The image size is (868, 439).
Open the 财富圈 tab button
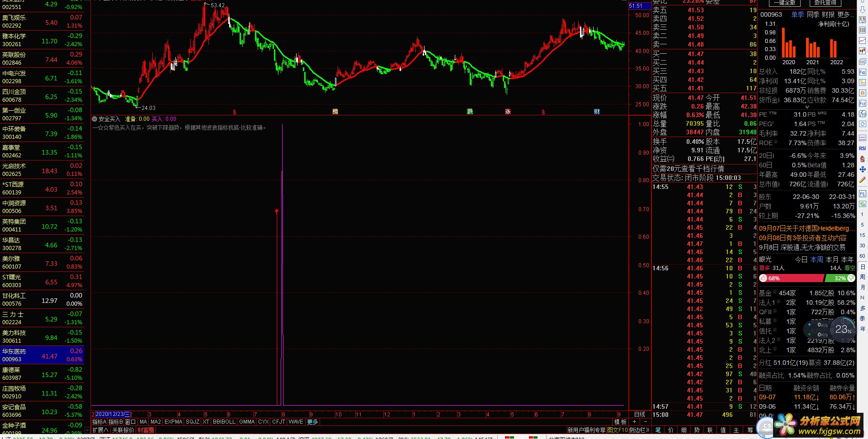pos(146,430)
